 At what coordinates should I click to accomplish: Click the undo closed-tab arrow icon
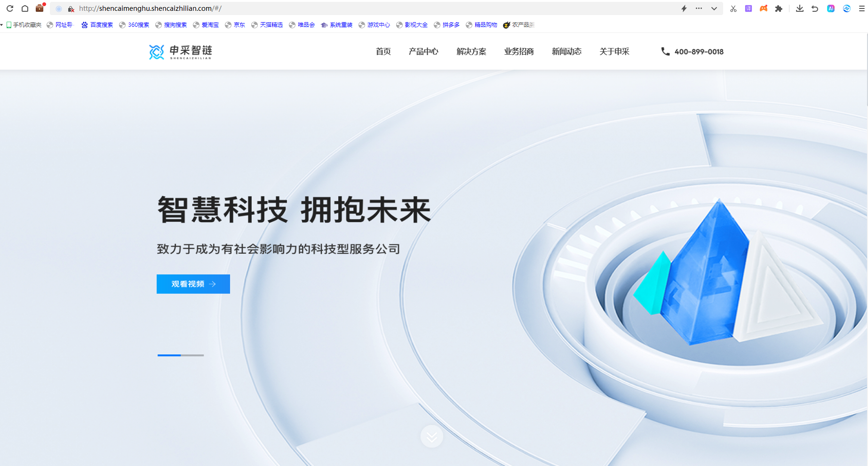[x=815, y=8]
